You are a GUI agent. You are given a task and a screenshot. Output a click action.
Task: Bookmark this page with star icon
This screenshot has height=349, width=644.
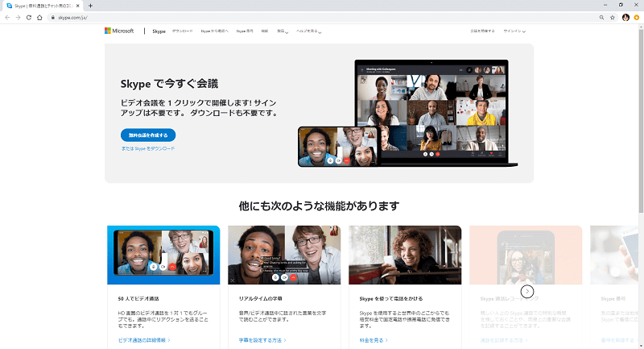613,18
